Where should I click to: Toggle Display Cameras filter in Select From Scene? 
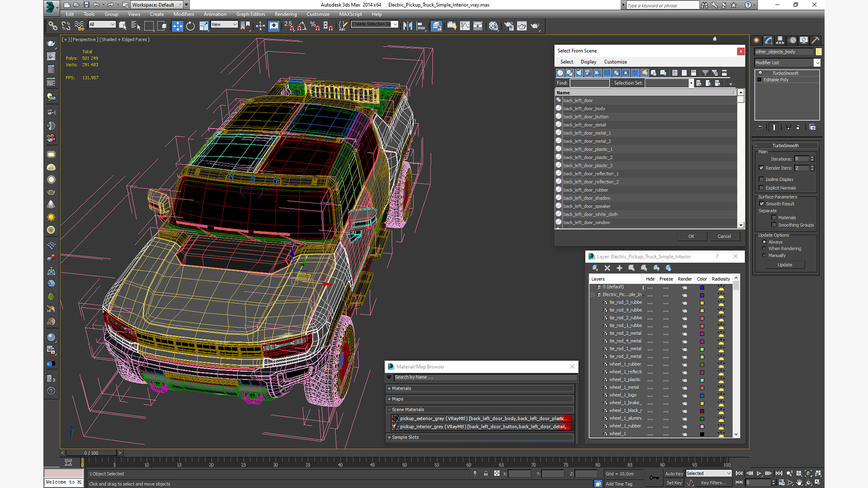click(588, 73)
